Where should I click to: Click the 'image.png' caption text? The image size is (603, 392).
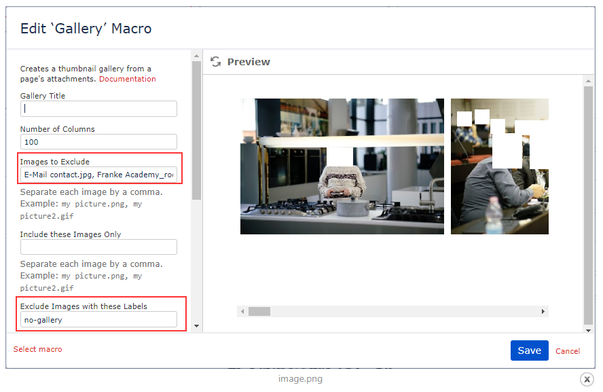coord(300,379)
